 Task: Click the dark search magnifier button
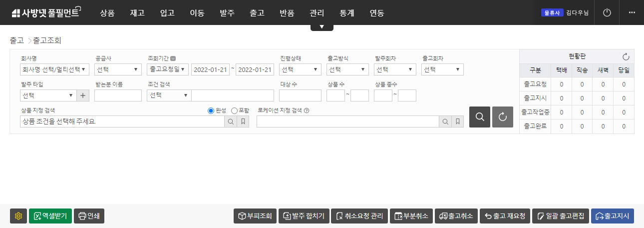pos(479,117)
